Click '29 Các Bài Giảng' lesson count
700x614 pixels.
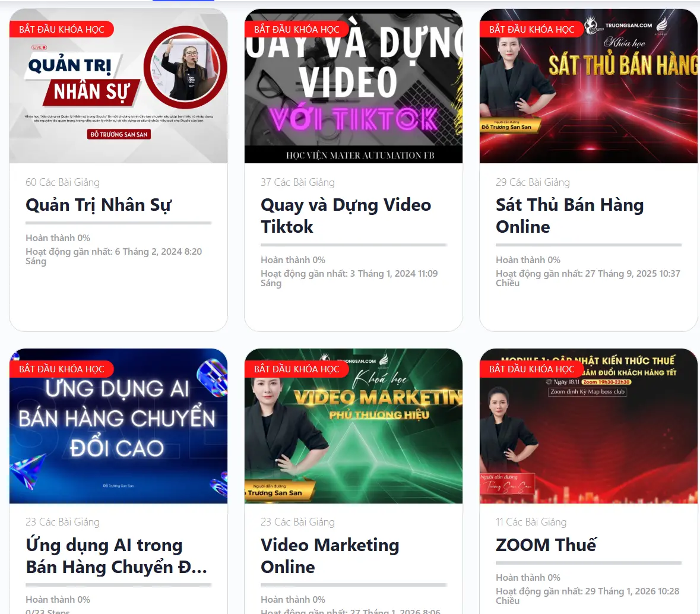533,182
